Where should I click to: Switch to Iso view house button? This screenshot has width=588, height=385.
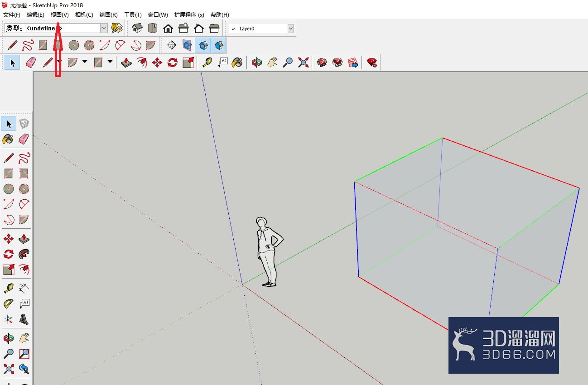pos(137,28)
